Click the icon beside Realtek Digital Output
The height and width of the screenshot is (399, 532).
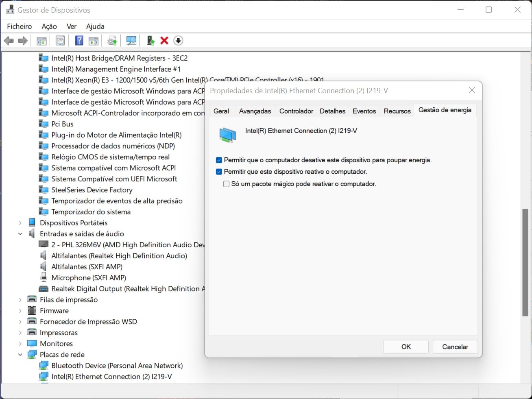(x=44, y=288)
